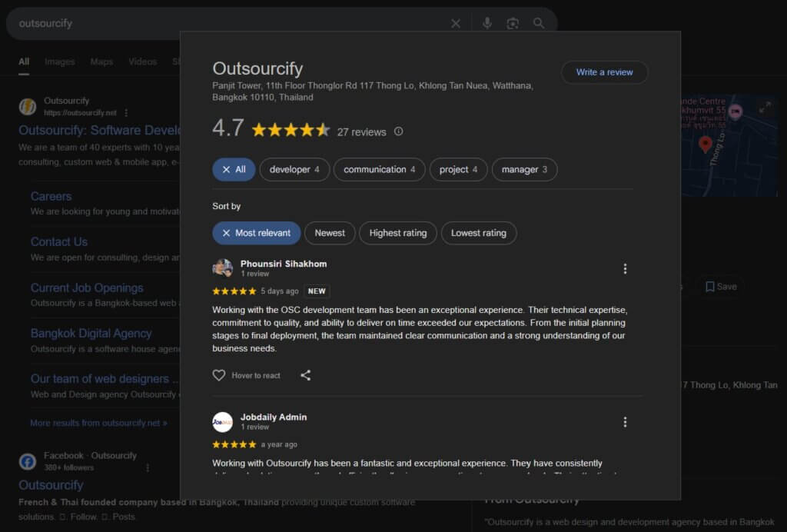The height and width of the screenshot is (532, 787).
Task: Open options menu for Phounsiri Sihakhom's review
Action: [625, 268]
